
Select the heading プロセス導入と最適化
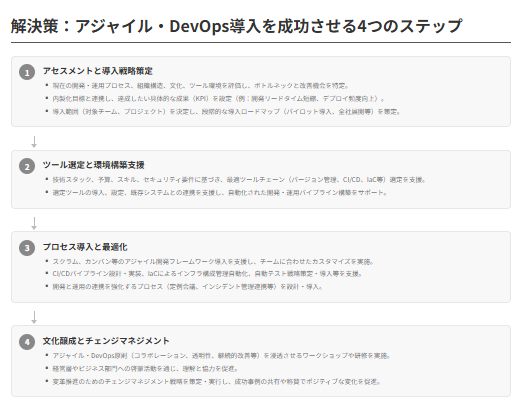85,247
